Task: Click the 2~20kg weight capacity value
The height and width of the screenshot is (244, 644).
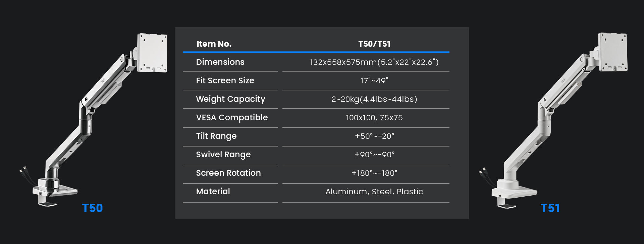Action: click(x=374, y=99)
